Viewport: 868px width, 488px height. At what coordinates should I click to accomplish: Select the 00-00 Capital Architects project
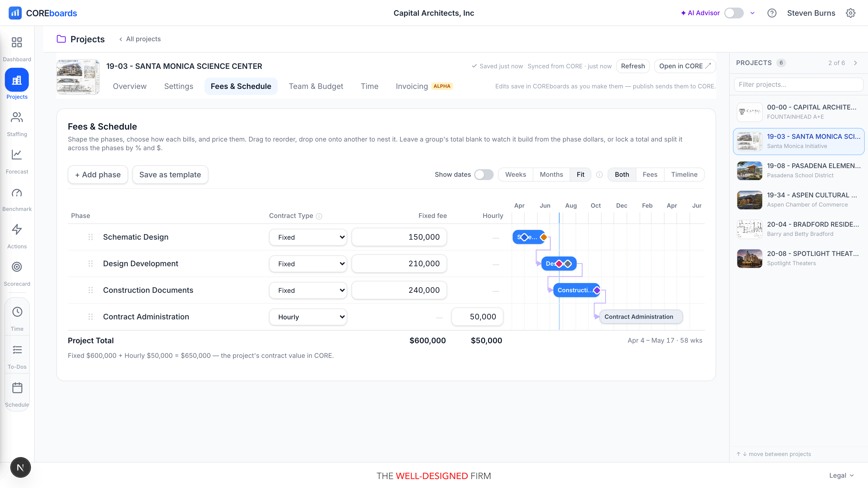click(x=799, y=112)
